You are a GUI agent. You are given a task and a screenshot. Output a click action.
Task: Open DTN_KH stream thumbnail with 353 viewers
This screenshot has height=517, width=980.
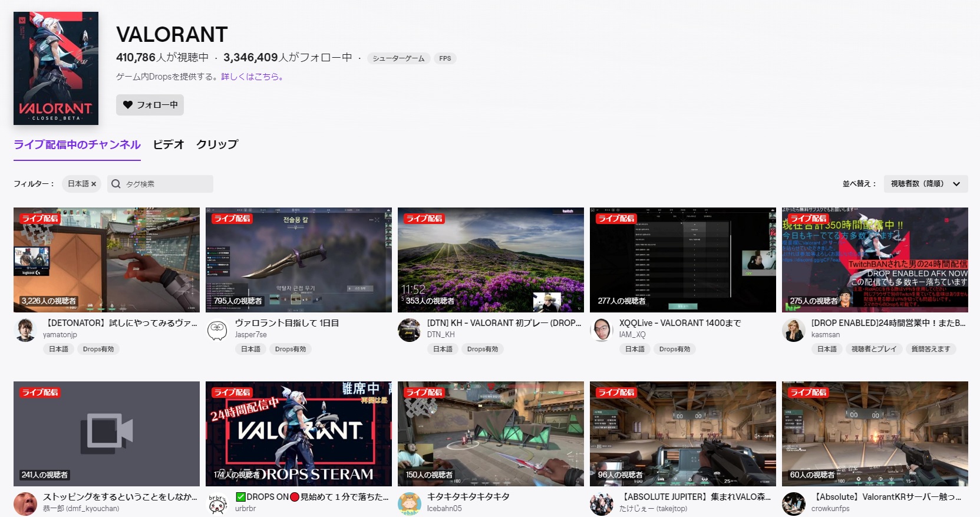tap(491, 260)
